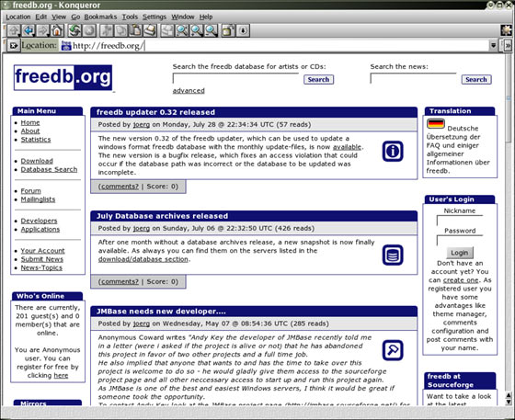Click the database icon in July archives post
The width and height of the screenshot is (515, 420).
point(393,255)
